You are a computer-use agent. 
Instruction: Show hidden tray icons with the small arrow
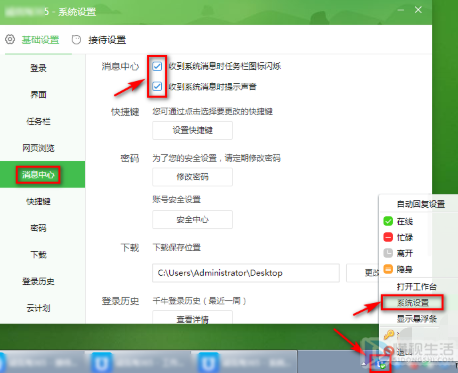364,364
